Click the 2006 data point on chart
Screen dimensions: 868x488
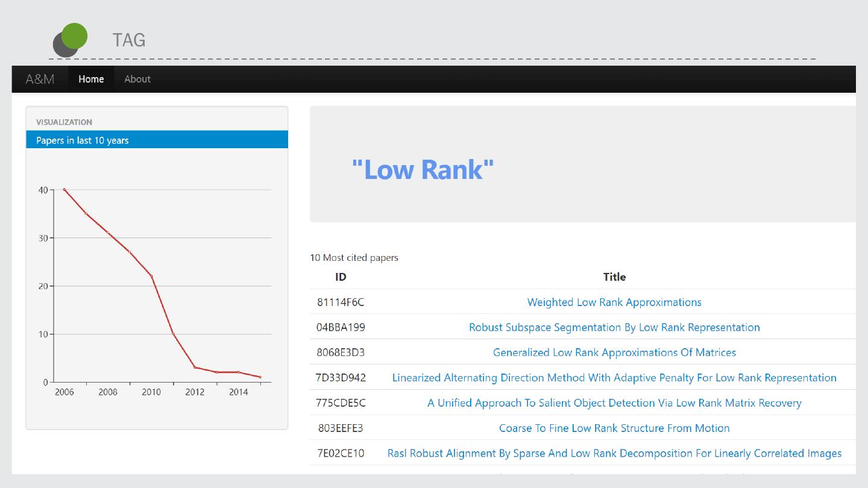(x=64, y=190)
